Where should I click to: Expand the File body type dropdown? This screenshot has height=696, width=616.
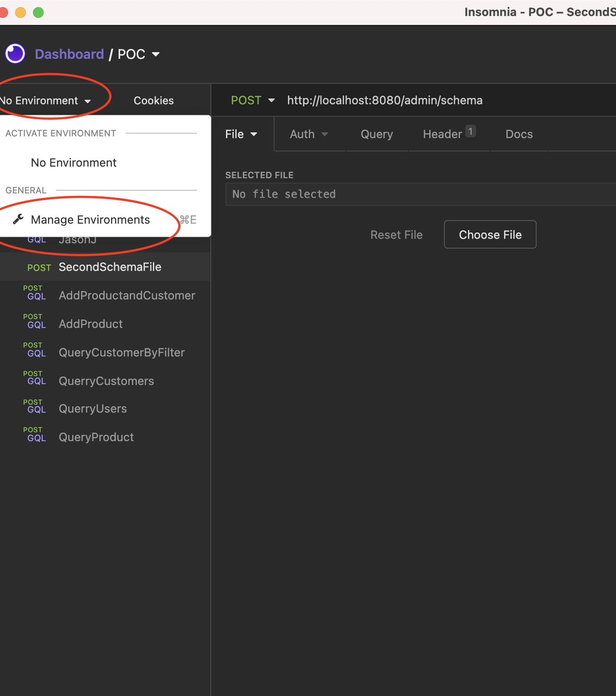click(x=241, y=134)
